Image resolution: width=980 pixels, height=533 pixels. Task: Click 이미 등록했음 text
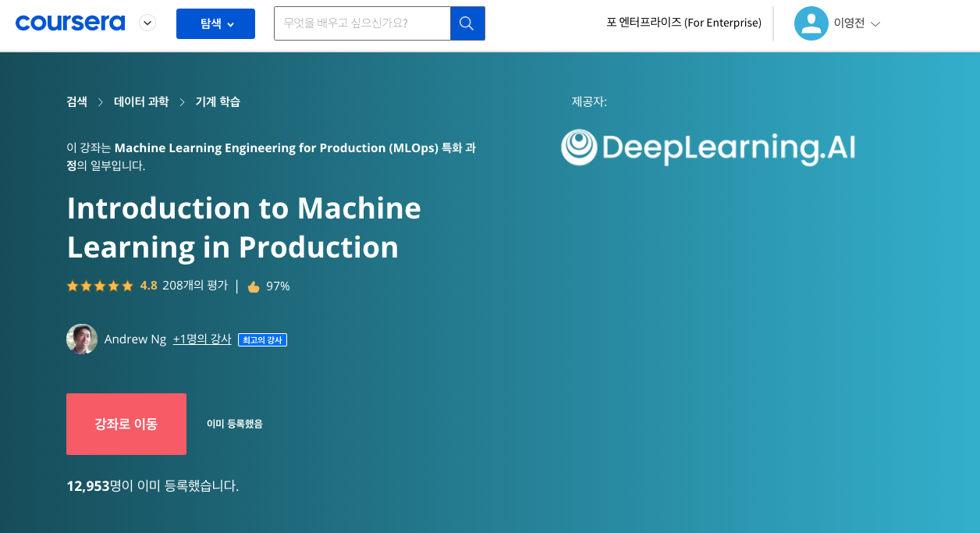pyautogui.click(x=235, y=424)
